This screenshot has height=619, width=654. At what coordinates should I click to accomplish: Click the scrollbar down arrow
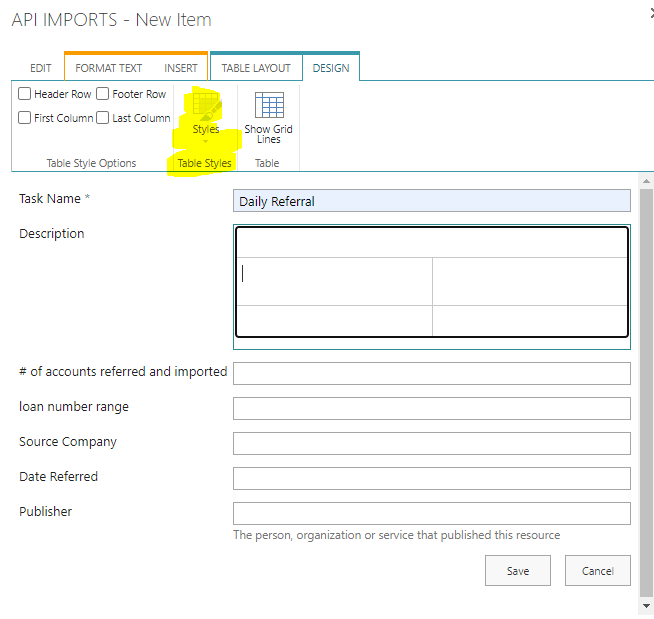pyautogui.click(x=646, y=606)
